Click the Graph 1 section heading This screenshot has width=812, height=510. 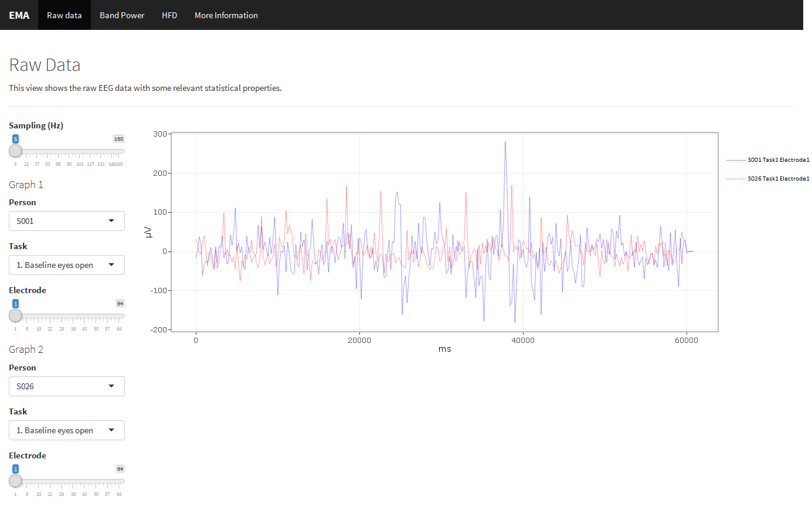(26, 185)
